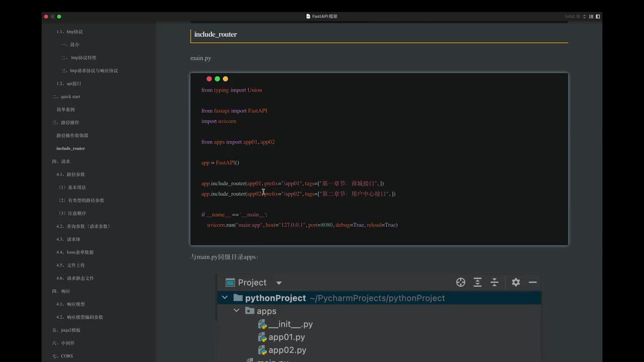Go to （1）基本用法 in the outline

72,188
